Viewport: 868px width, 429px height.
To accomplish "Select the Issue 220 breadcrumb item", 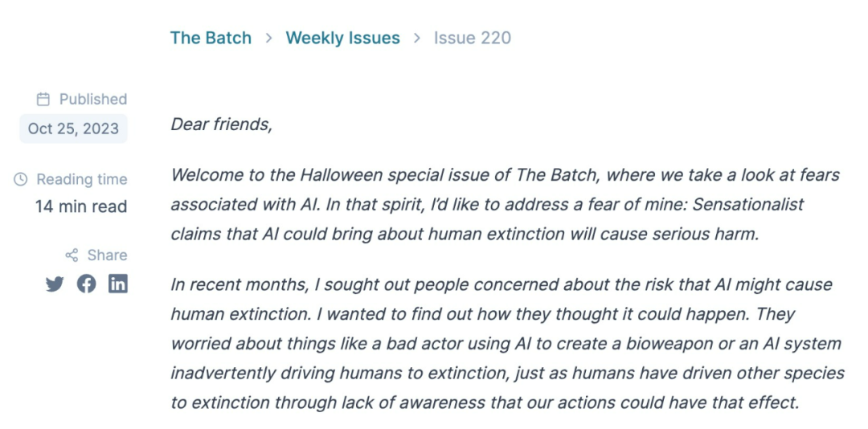I will click(473, 38).
